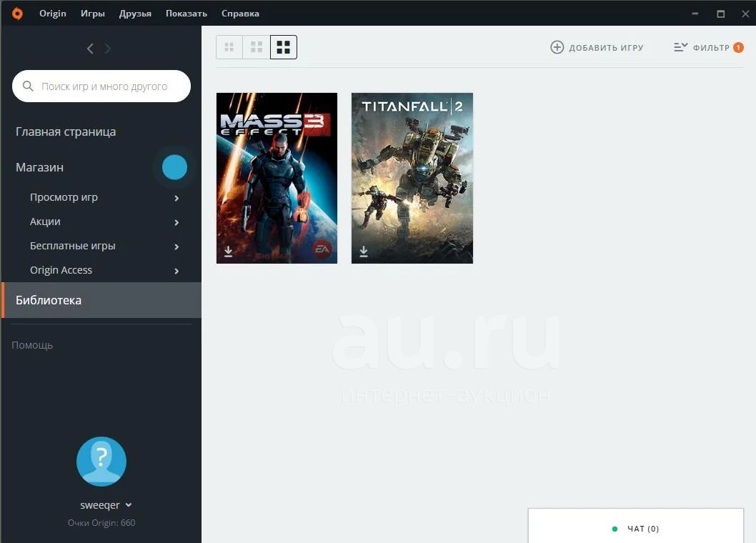The height and width of the screenshot is (543, 756).
Task: Open the Магазин section
Action: [x=39, y=167]
